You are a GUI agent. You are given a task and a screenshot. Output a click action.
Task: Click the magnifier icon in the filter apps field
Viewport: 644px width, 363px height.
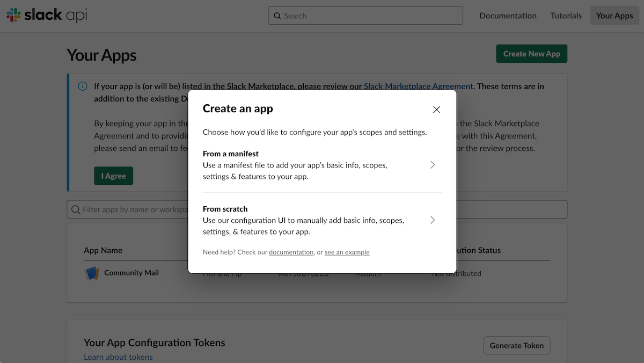[76, 209]
